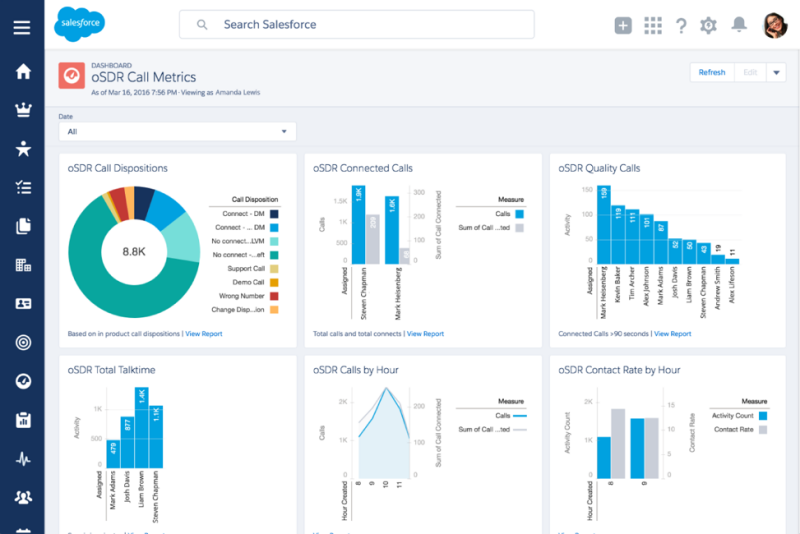Screen dimensions: 800x534
Task: Expand the dropdown arrow next to Edit
Action: (776, 72)
